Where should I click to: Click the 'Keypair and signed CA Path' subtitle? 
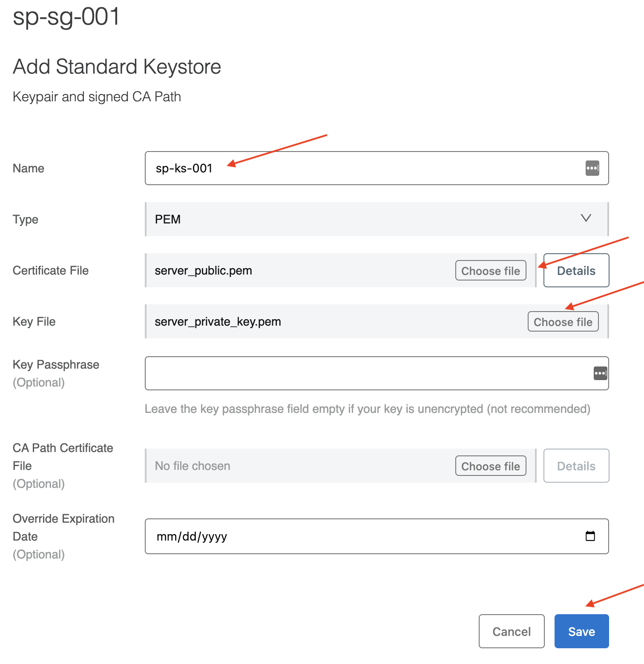pos(97,97)
